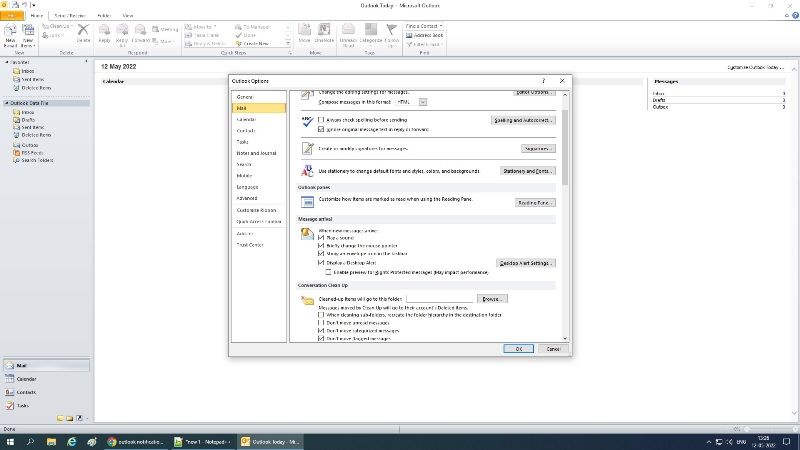Click the Send/Receive quick access toolbar icon
Screen dimensions: 800x450
[15, 5]
